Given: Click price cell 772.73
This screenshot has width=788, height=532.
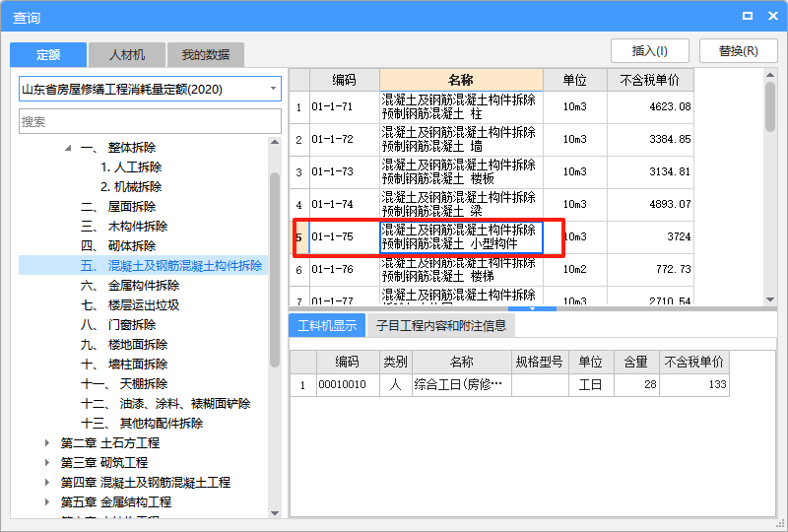Looking at the screenshot, I should click(x=650, y=270).
